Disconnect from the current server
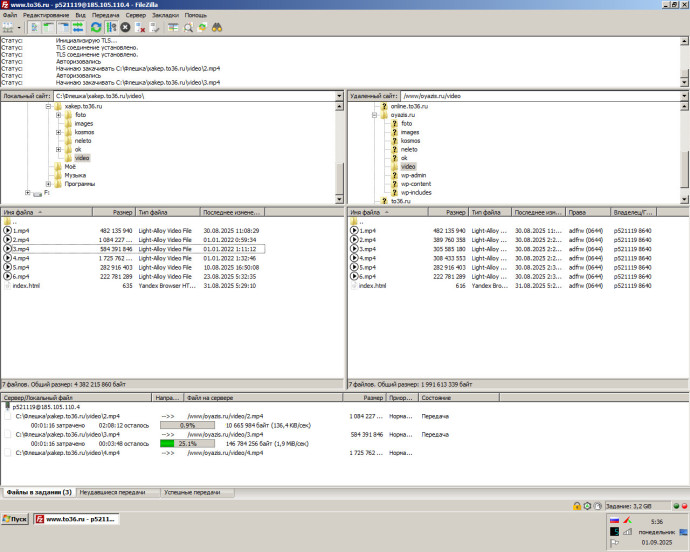 [140, 28]
